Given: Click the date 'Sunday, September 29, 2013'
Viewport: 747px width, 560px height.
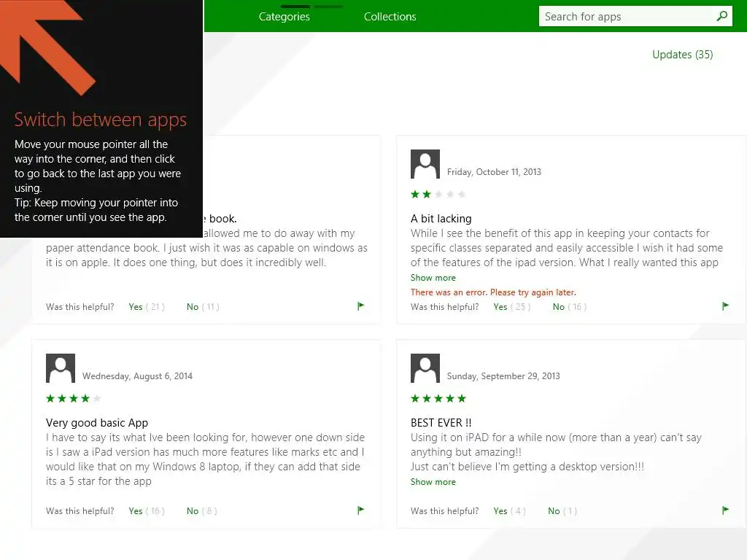Looking at the screenshot, I should (503, 376).
